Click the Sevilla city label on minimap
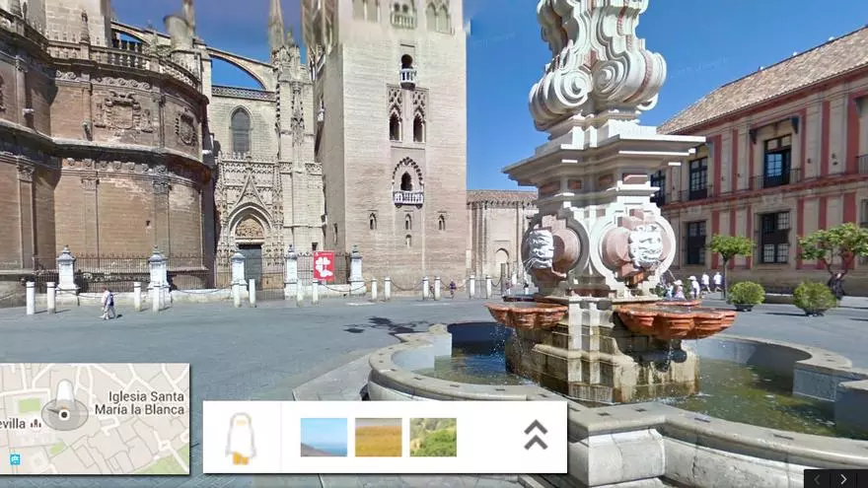868x488 pixels. click(x=12, y=423)
